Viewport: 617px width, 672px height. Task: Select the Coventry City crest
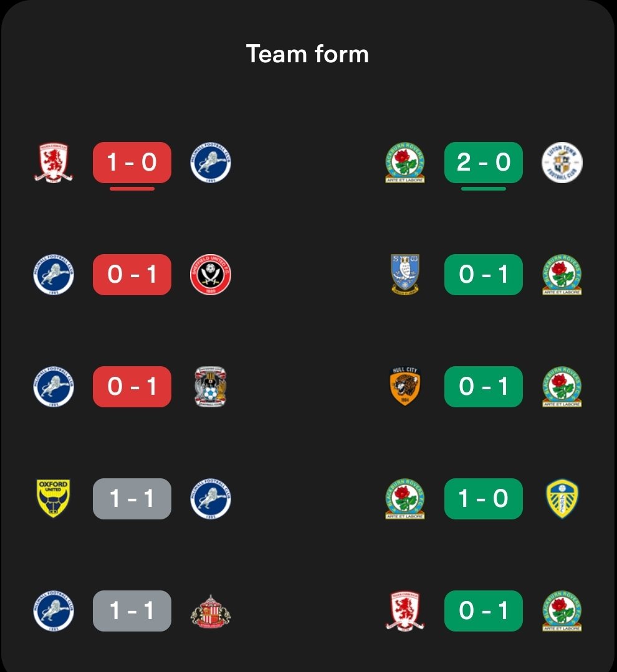pos(211,387)
